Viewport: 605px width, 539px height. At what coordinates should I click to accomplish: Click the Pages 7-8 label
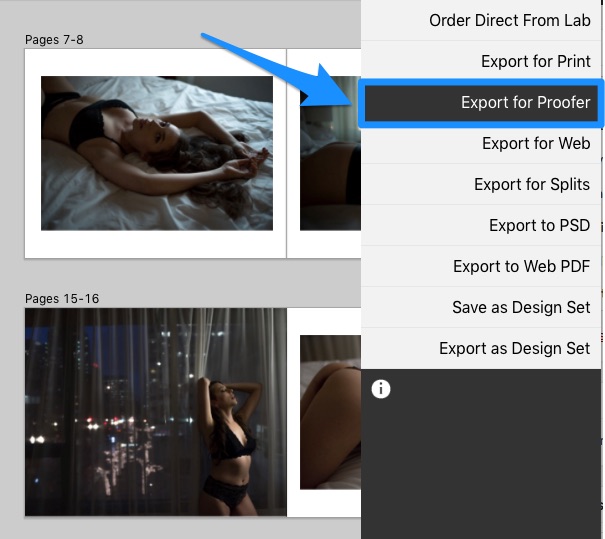(54, 40)
